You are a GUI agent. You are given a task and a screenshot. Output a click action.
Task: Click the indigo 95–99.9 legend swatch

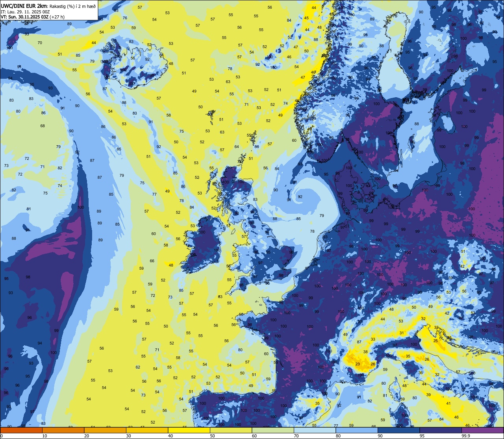[441, 430]
